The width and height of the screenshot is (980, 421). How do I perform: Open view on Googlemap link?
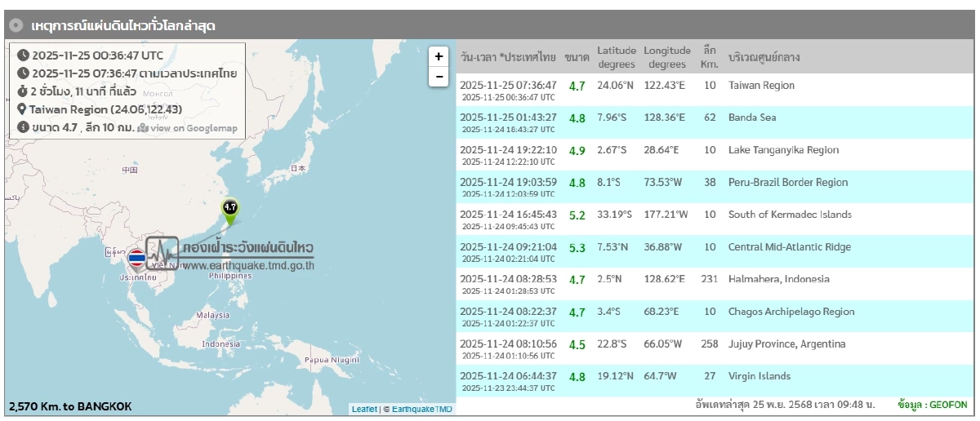click(188, 128)
